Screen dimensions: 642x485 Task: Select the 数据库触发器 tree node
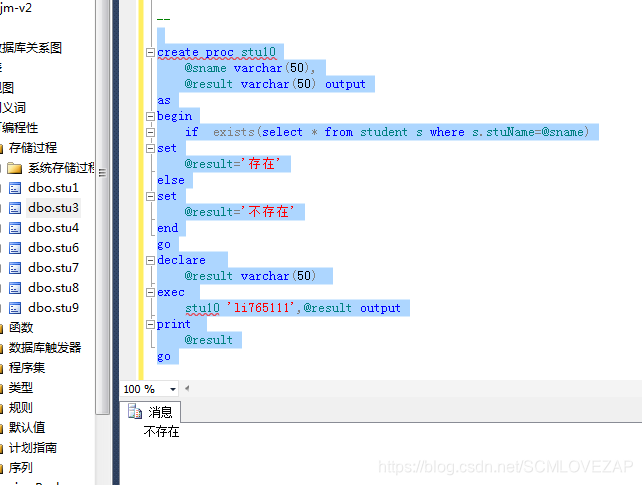(45, 347)
